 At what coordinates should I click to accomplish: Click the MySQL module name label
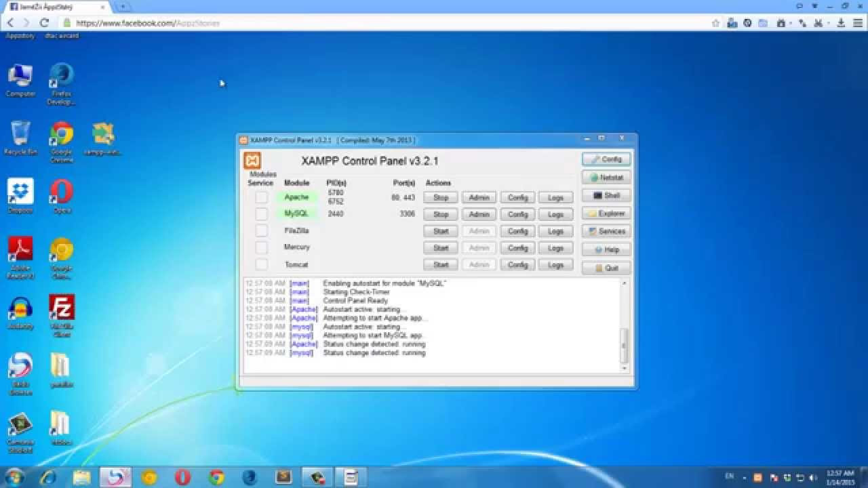point(296,213)
